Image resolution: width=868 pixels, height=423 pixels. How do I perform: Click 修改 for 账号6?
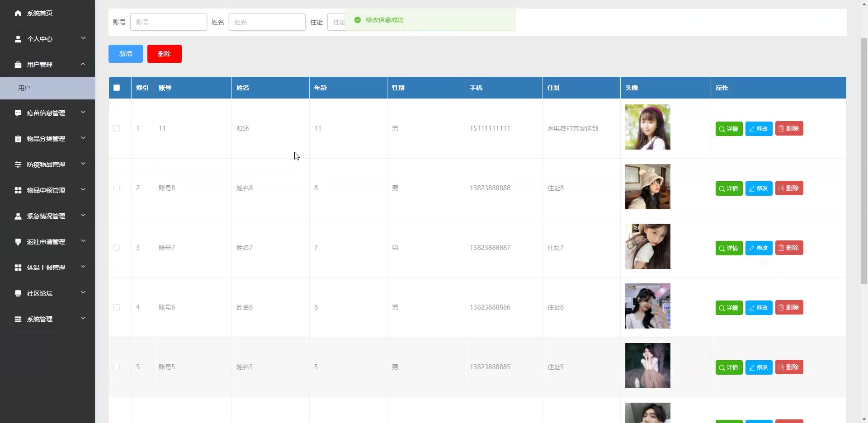click(759, 308)
